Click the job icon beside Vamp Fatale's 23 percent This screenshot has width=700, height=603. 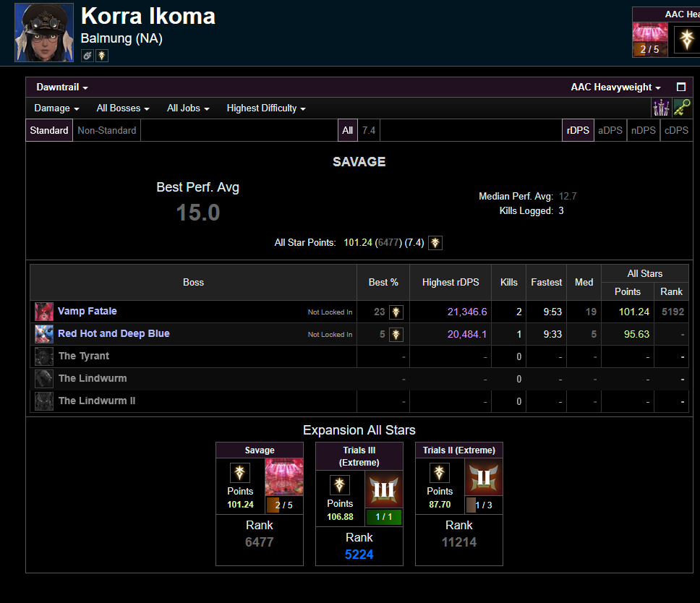pos(396,312)
